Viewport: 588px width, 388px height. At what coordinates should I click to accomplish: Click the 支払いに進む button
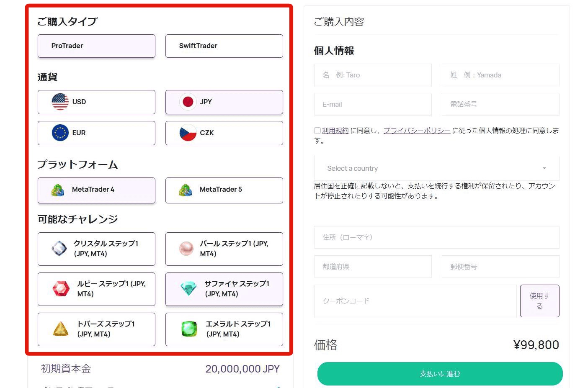coord(440,374)
